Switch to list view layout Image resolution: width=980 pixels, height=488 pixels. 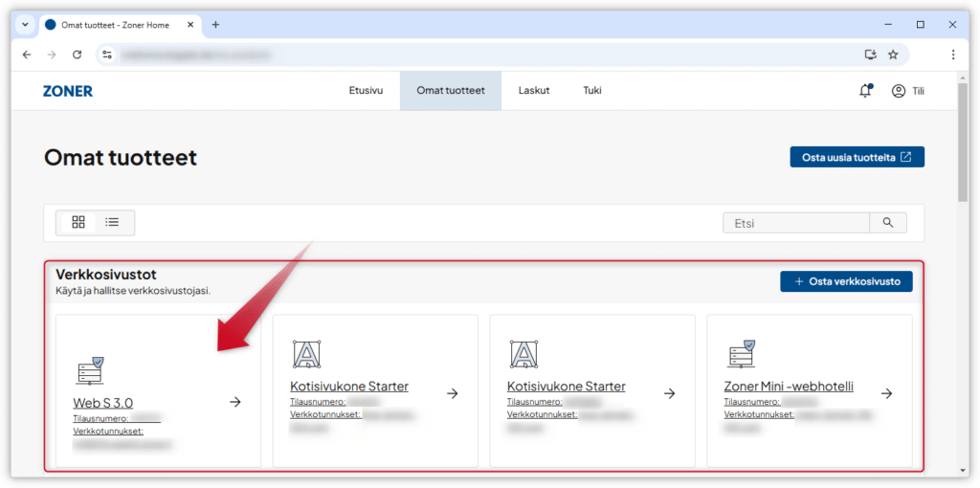pyautogui.click(x=112, y=222)
